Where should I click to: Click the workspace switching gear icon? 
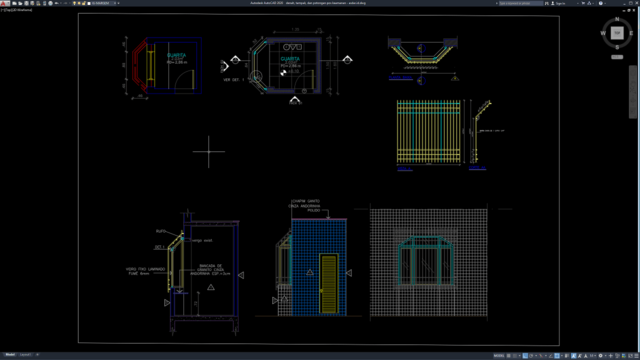click(x=600, y=356)
